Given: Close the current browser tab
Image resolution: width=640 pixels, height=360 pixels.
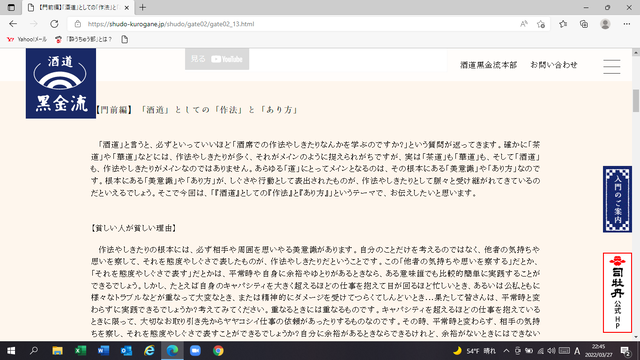Looking at the screenshot, I should 127,7.
